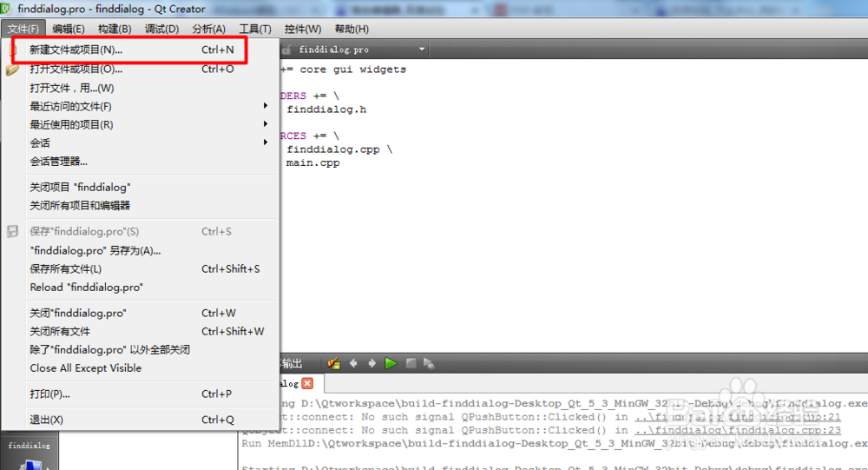
Task: Click 'main.cpp' line in editor
Action: (x=312, y=163)
